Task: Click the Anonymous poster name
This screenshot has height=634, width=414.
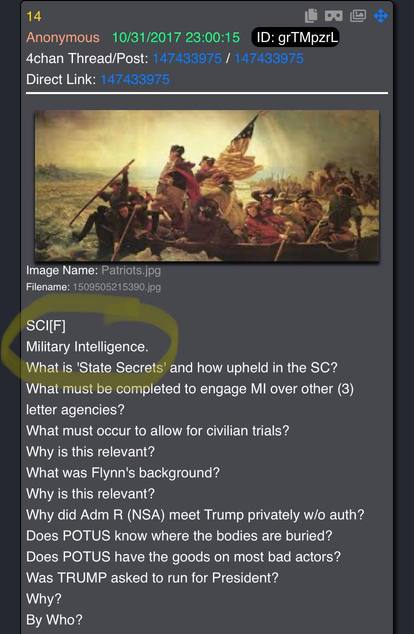Action: (x=63, y=38)
